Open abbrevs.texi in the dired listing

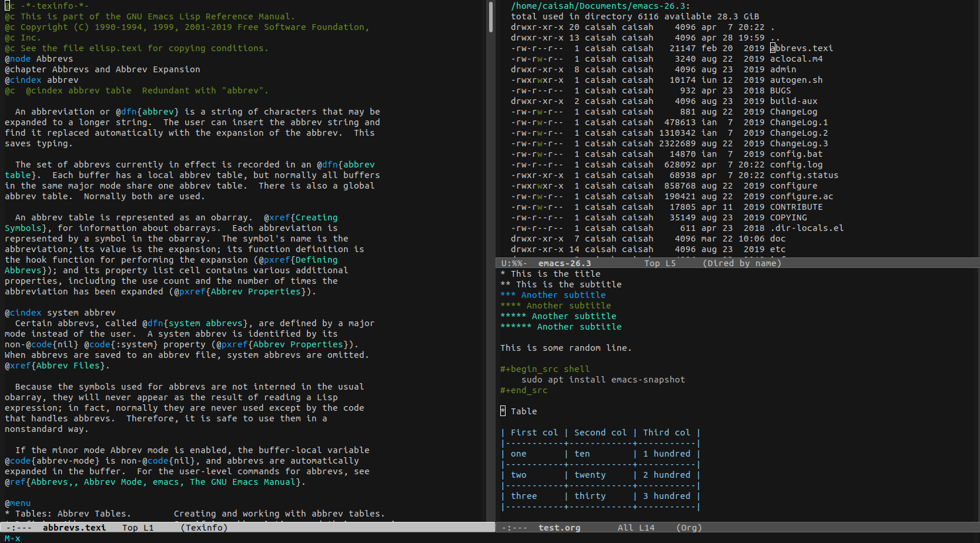(x=802, y=48)
